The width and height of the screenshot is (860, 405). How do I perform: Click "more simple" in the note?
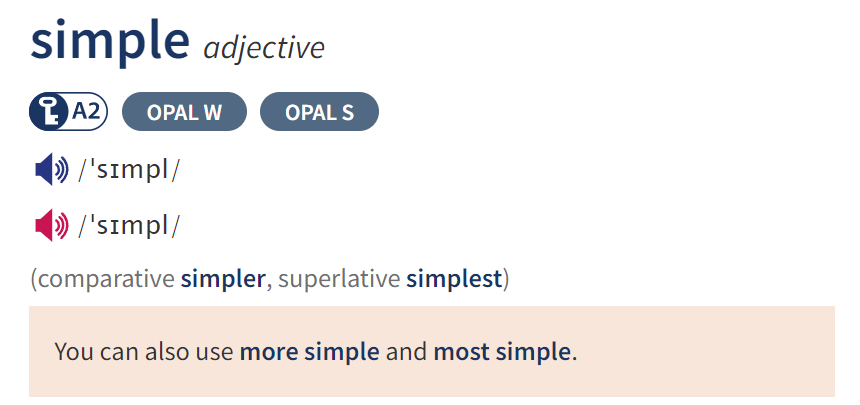(309, 352)
